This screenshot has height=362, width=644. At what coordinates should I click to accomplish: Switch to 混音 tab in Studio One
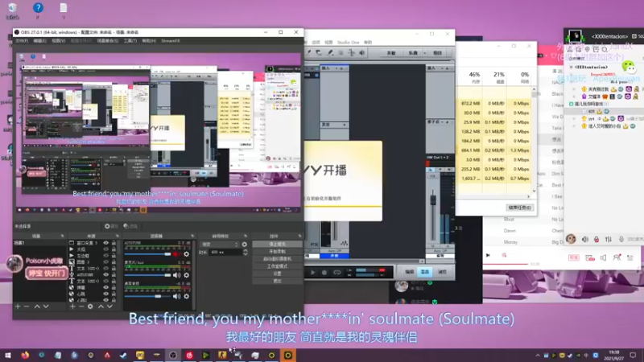point(425,272)
